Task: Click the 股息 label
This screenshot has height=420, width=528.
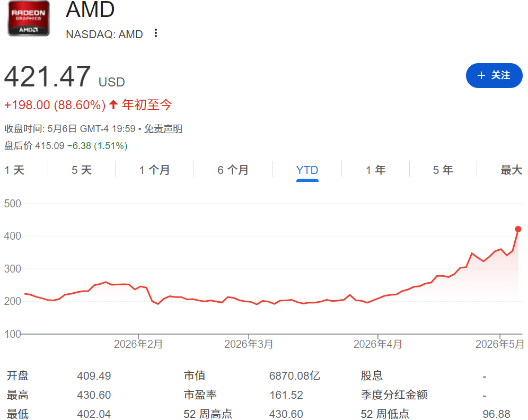Action: [372, 375]
